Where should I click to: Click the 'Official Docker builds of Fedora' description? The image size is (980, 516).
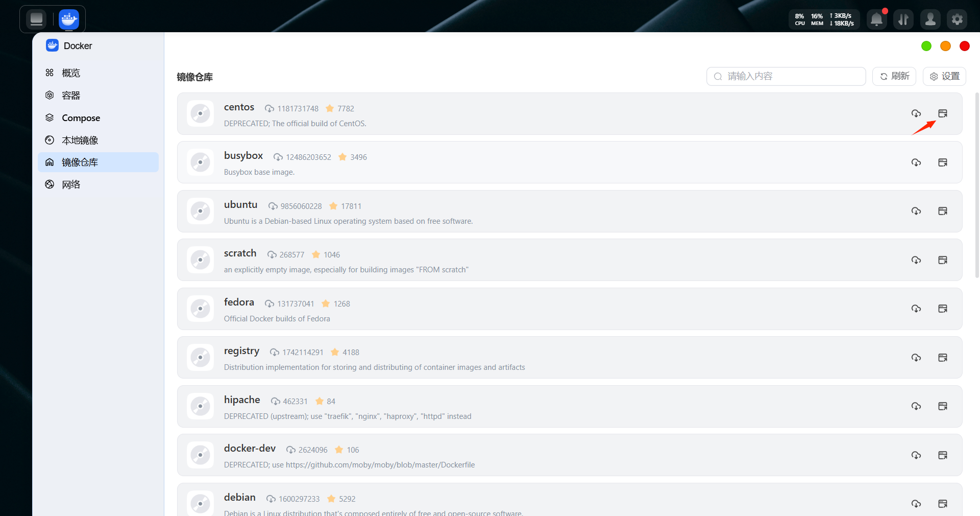coord(277,319)
